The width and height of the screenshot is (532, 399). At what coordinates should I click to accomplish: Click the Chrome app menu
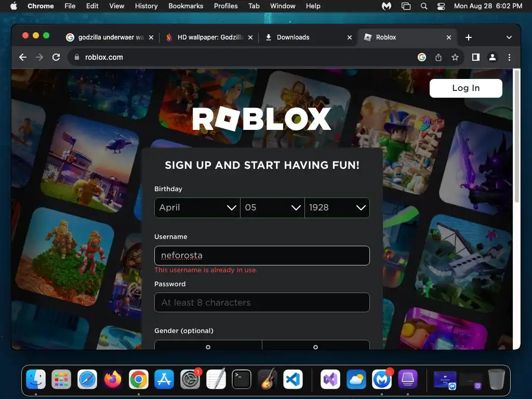tap(41, 6)
